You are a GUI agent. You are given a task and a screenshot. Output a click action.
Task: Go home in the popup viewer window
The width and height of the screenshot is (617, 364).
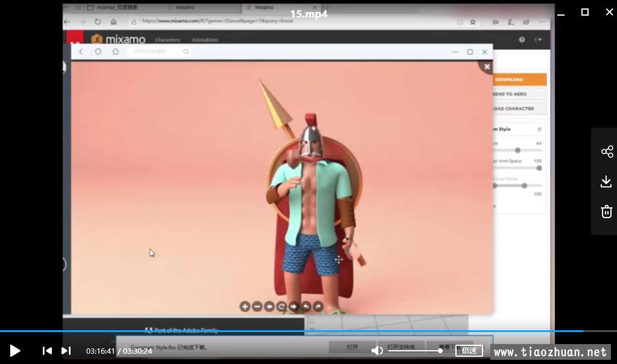[115, 51]
